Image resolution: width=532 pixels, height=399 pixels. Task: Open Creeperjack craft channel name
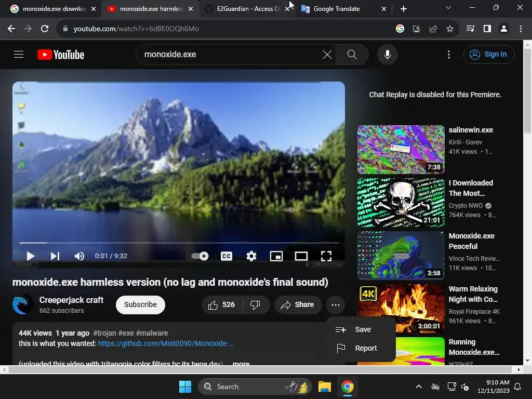coord(71,300)
